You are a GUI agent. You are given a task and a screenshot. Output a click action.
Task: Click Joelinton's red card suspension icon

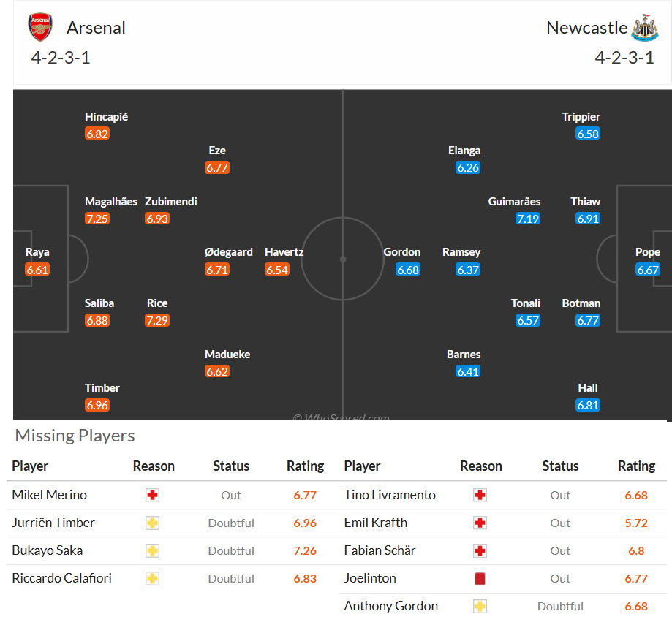click(480, 578)
